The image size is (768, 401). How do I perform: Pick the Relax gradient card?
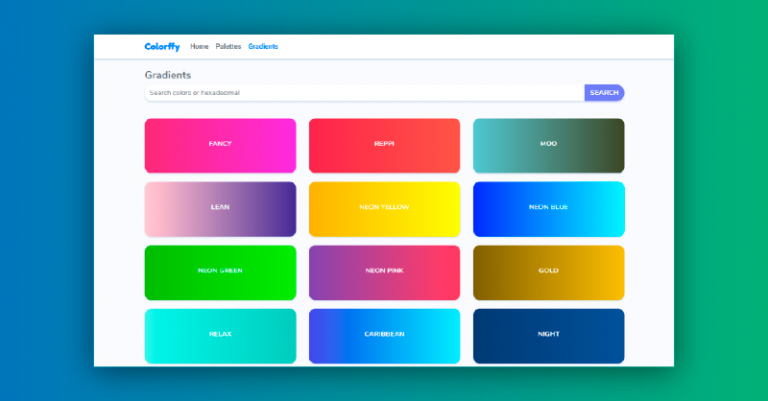click(x=220, y=334)
